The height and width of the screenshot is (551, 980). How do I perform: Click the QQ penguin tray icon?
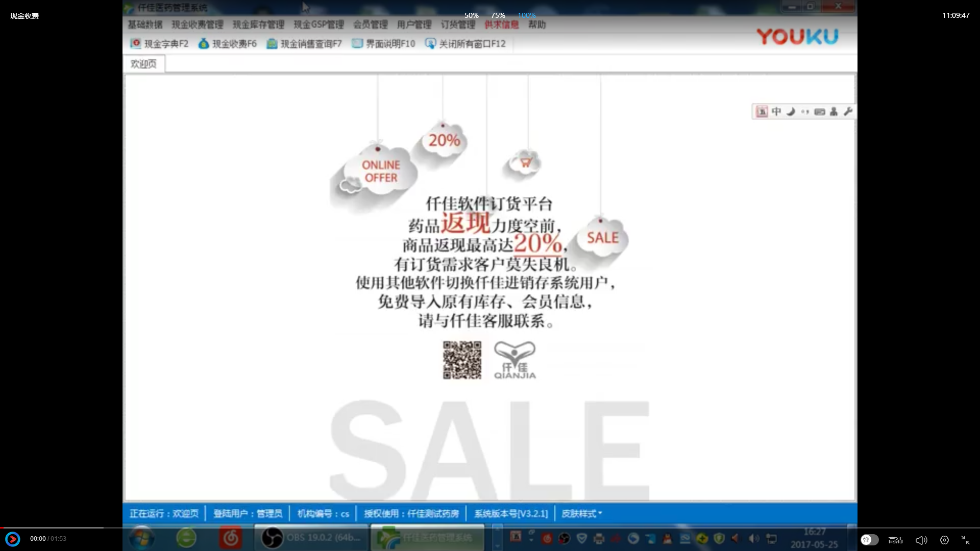667,538
